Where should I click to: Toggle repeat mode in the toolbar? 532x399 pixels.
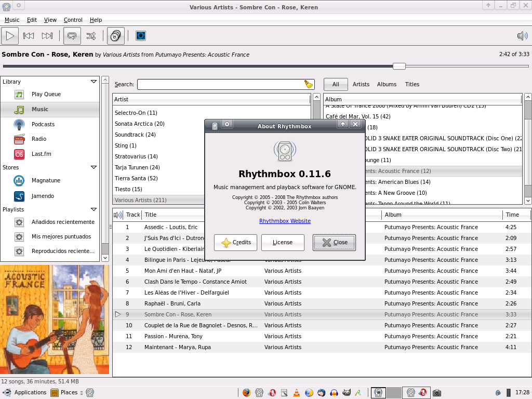[72, 36]
